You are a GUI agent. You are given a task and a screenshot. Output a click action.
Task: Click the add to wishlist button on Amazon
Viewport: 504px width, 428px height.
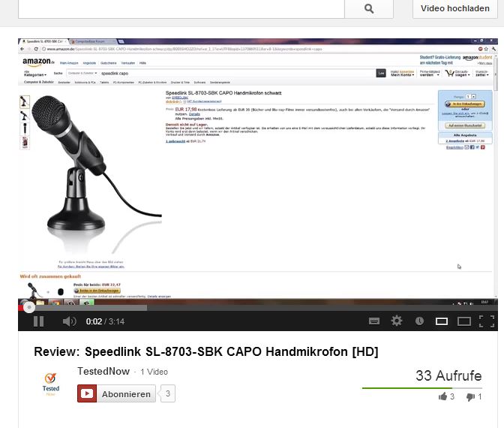(465, 125)
